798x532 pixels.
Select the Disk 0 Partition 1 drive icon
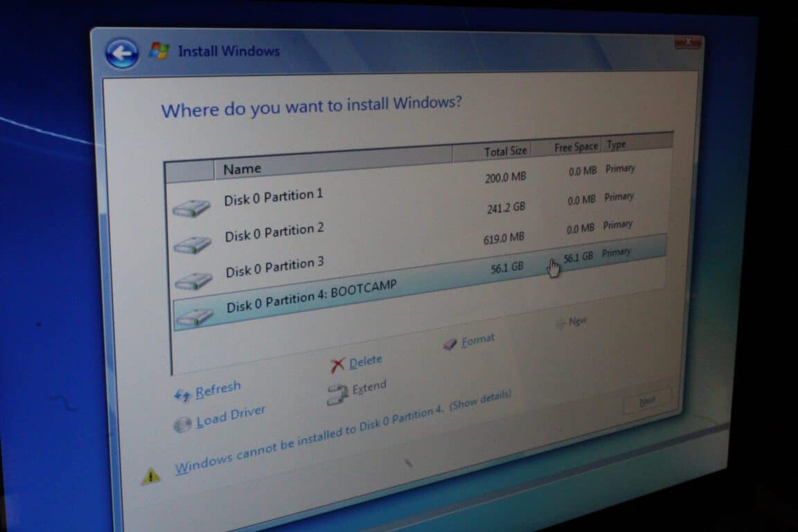point(191,209)
